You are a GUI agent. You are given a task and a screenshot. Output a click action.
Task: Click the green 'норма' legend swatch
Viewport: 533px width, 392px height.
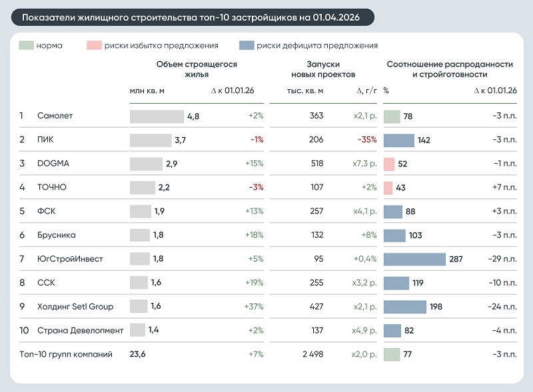[x=26, y=45]
